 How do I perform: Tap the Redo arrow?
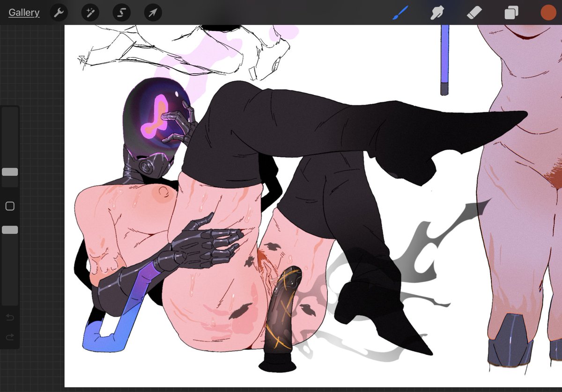pos(10,337)
